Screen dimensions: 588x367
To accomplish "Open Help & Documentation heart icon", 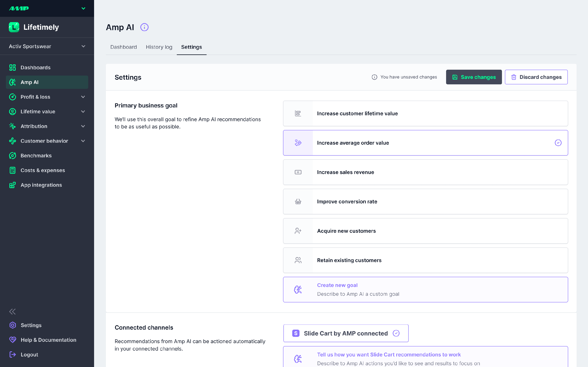I will (x=12, y=340).
